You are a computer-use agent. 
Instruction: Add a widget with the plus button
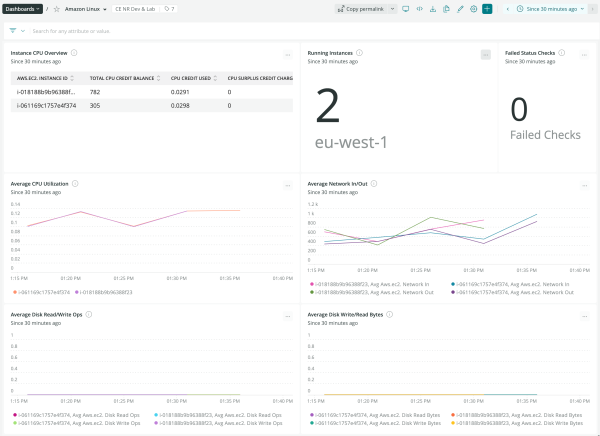click(487, 8)
